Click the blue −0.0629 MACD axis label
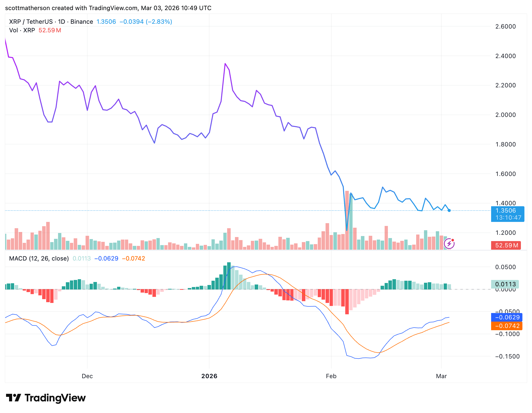 [x=507, y=317]
